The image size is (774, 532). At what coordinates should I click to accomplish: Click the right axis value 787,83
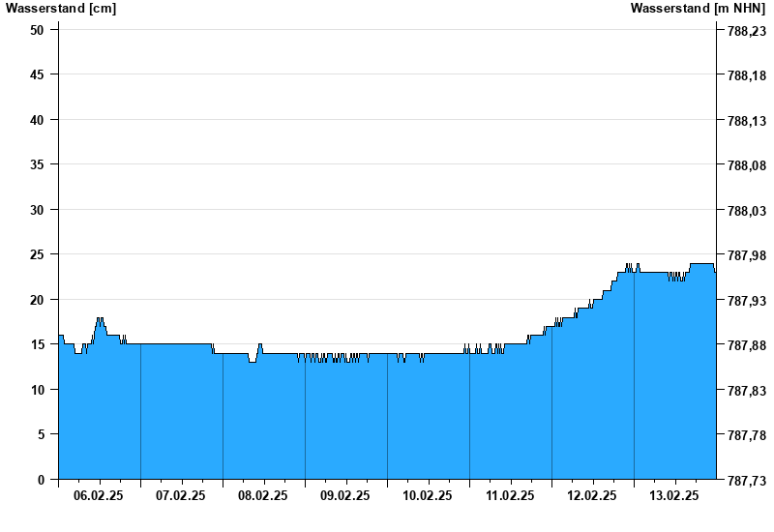[x=747, y=392]
